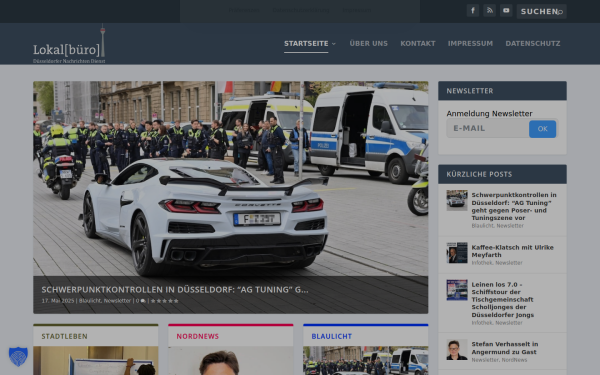Click the search magnifier icon
600x375 pixels.
pyautogui.click(x=560, y=12)
